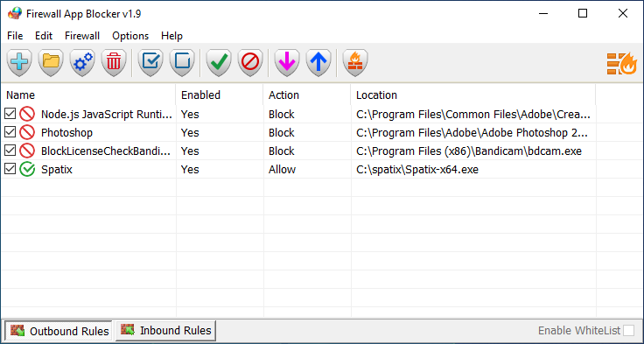Image resolution: width=644 pixels, height=344 pixels.
Task: Click the orange flame list icon at right
Action: coord(622,64)
